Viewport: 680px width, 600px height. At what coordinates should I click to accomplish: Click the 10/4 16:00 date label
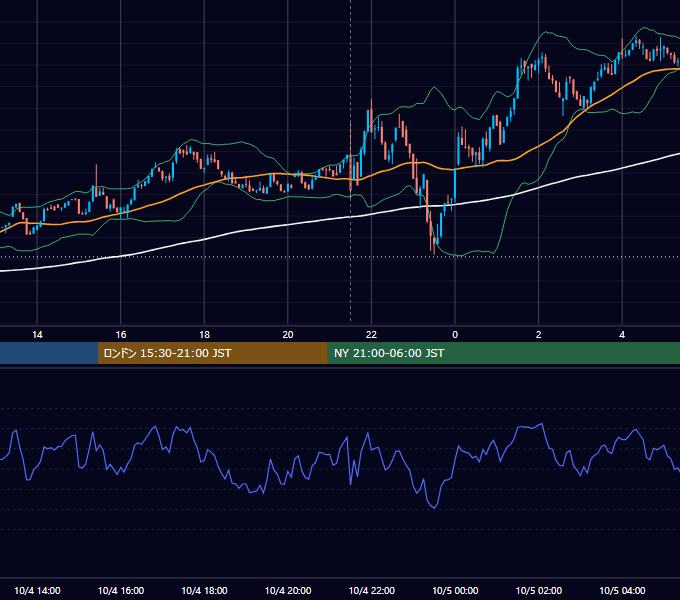pyautogui.click(x=121, y=590)
